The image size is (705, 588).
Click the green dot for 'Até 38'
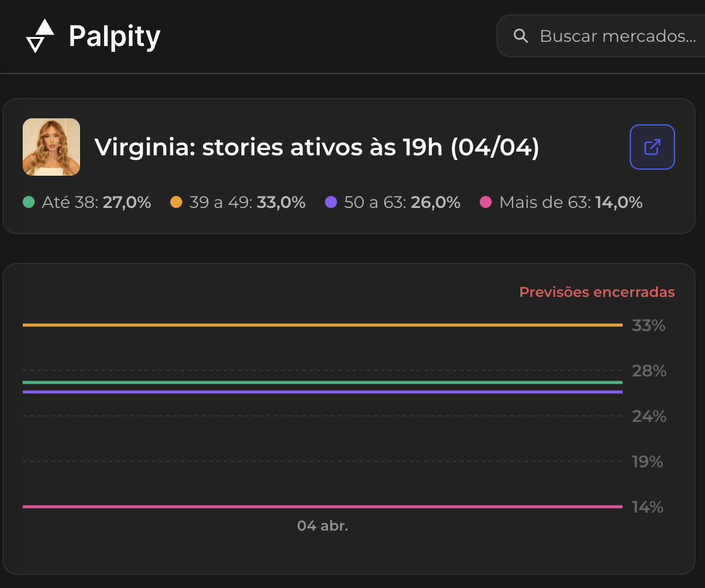click(x=29, y=202)
